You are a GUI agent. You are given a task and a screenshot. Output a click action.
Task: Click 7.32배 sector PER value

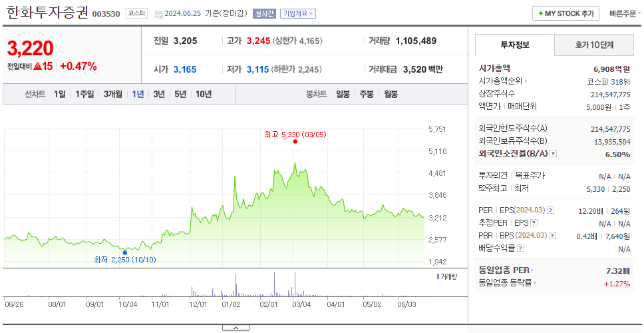pyautogui.click(x=617, y=271)
